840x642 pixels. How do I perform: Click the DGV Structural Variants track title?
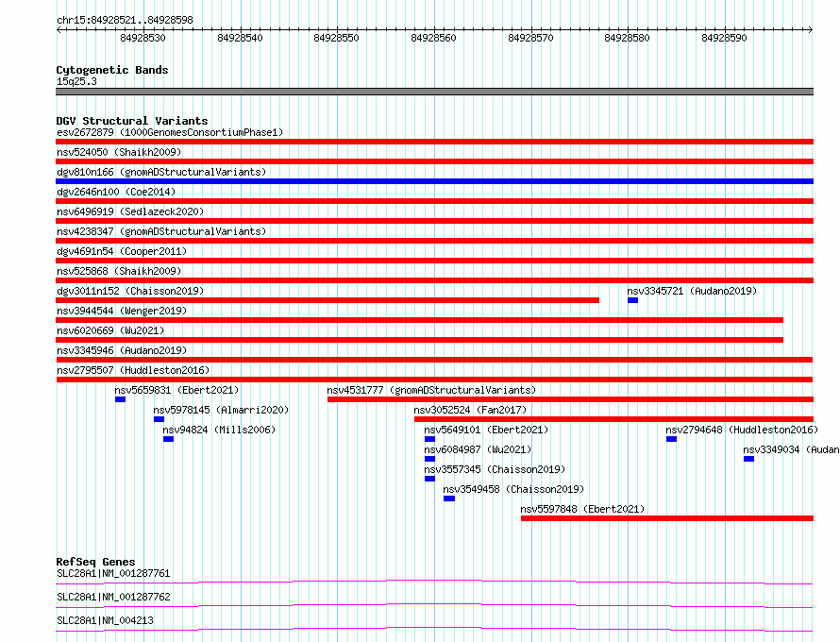click(132, 121)
